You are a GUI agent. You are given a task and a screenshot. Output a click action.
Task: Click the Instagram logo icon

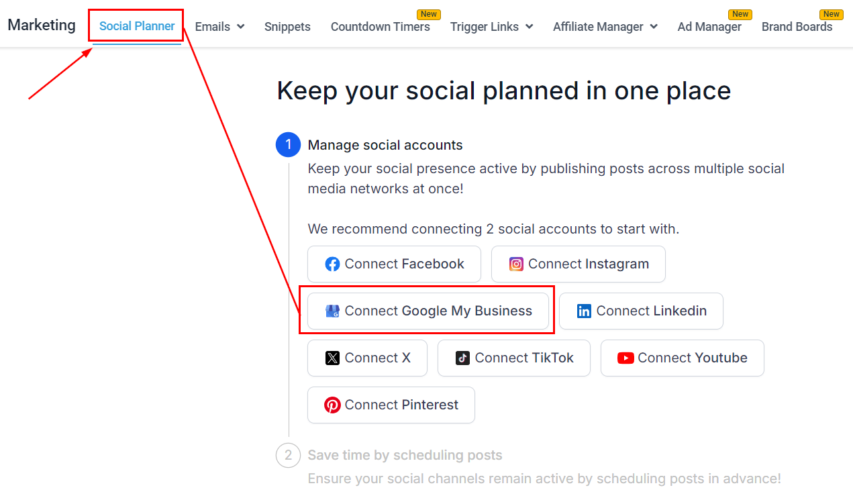pyautogui.click(x=516, y=264)
